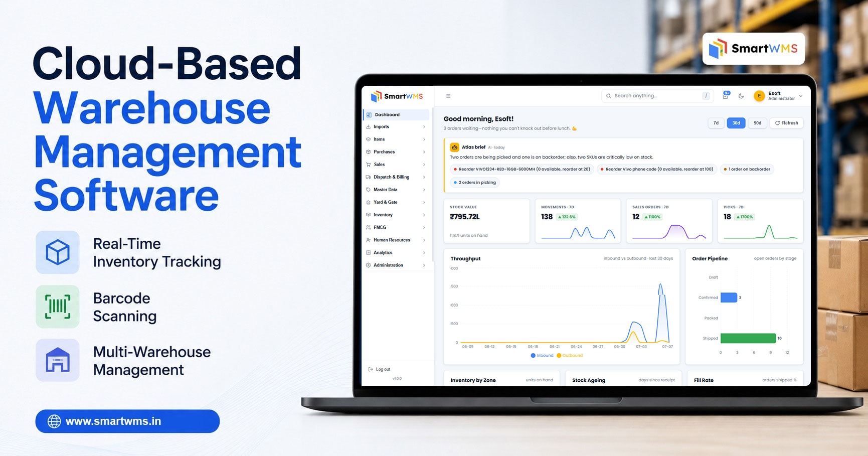868x456 pixels.
Task: Expand the Imports chevron
Action: click(x=424, y=127)
